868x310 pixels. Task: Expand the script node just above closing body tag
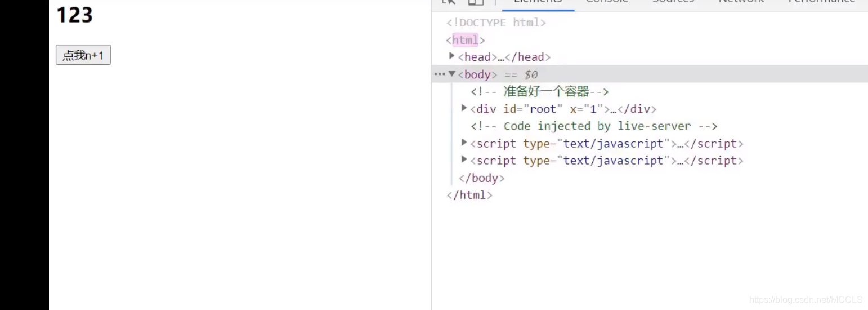click(x=464, y=160)
